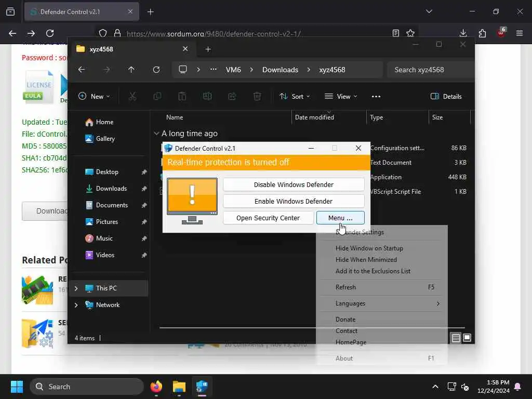Click the Share icon in Explorer toolbar
This screenshot has height=399, width=532.
click(232, 96)
